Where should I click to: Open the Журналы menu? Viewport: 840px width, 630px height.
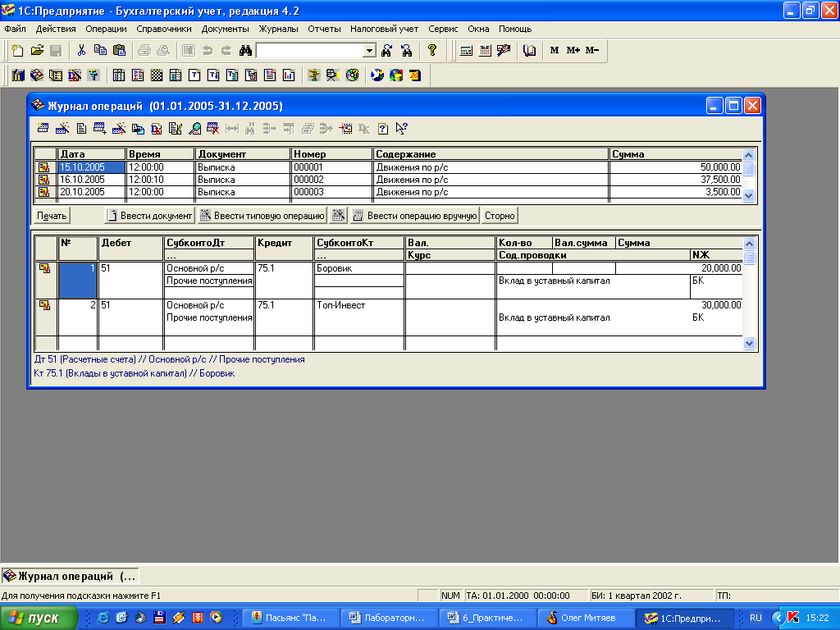coord(279,29)
